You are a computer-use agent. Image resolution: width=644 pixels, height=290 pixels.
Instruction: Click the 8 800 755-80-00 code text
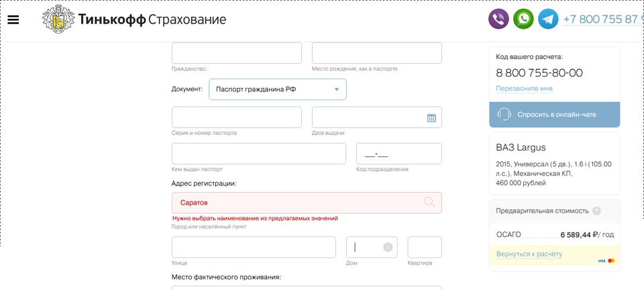point(539,72)
